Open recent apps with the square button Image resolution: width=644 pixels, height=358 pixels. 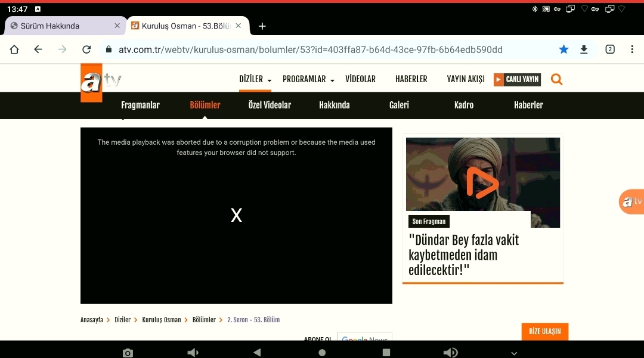pos(386,353)
